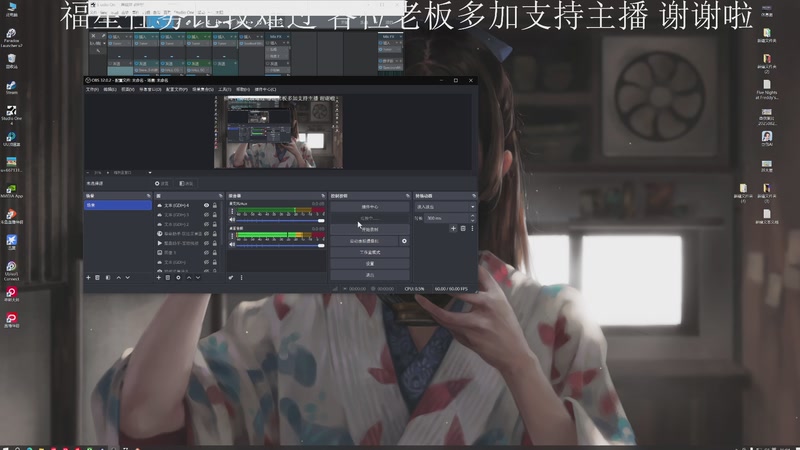This screenshot has width=800, height=450.
Task: Open the 工具(T) menu in OBS
Action: (x=224, y=89)
